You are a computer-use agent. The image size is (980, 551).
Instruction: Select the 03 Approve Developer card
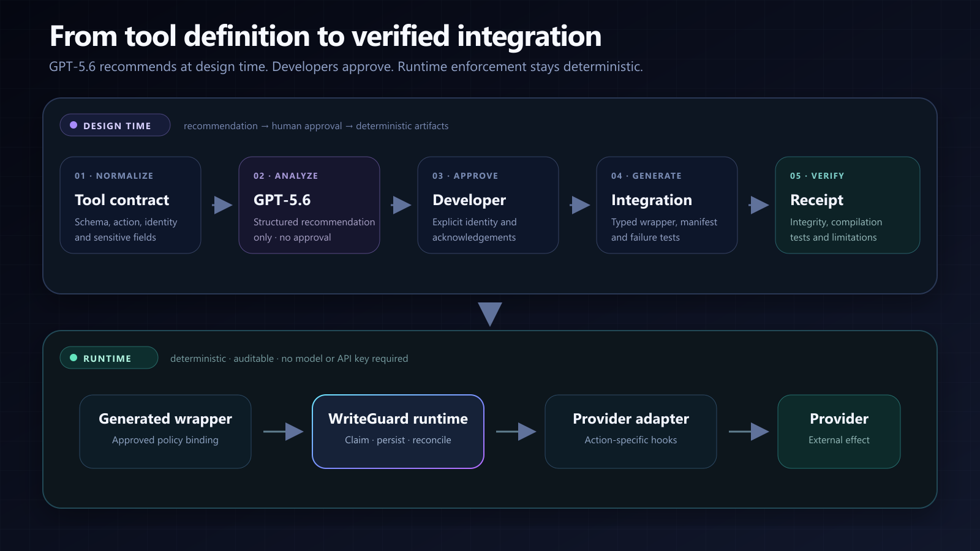[x=488, y=205]
